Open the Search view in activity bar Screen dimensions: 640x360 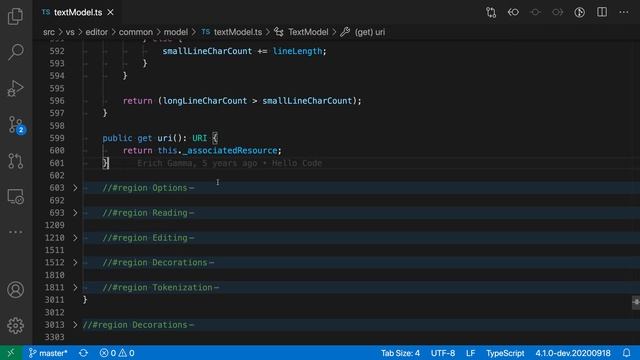click(16, 52)
